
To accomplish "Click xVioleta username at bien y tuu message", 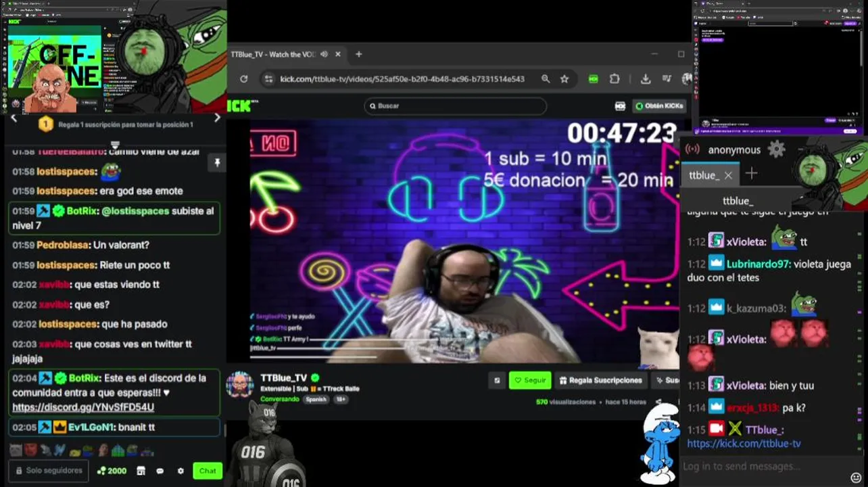I will pyautogui.click(x=745, y=386).
